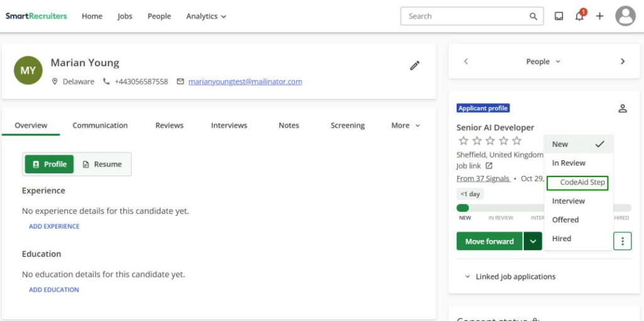Click the Move forward button

pos(489,241)
